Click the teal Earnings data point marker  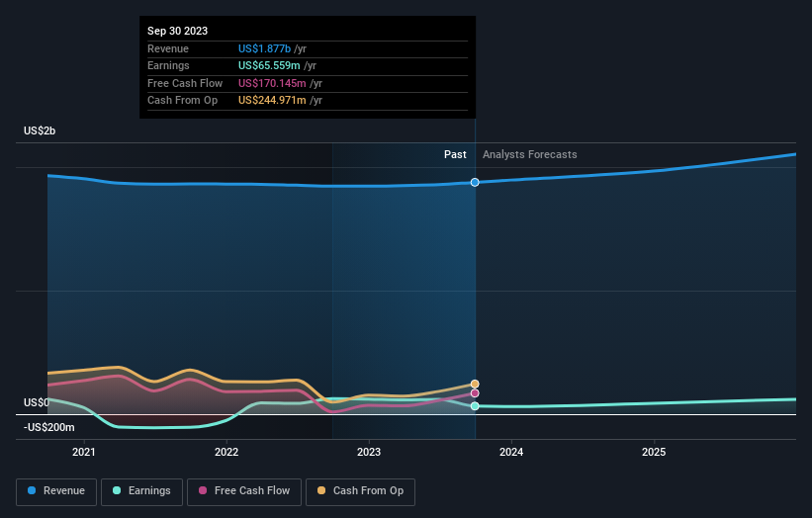[475, 406]
